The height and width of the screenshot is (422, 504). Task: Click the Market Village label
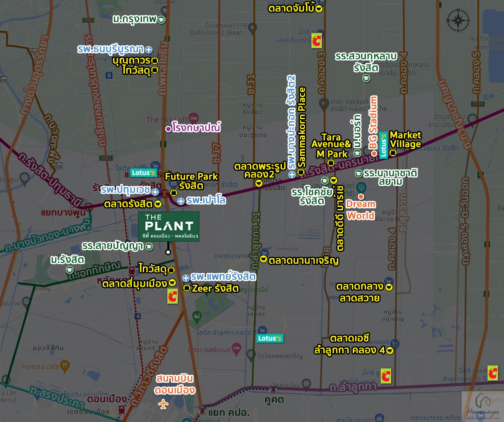tap(405, 139)
